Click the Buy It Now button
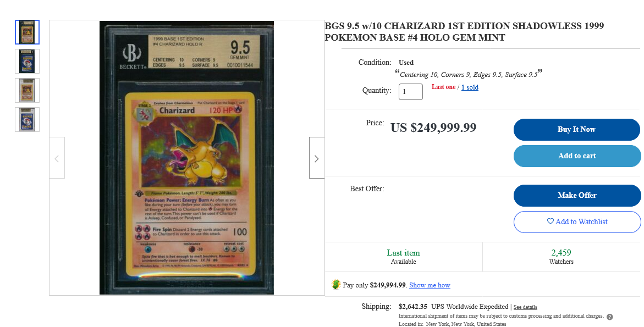Screen dimensions: 644x327 coord(577,129)
